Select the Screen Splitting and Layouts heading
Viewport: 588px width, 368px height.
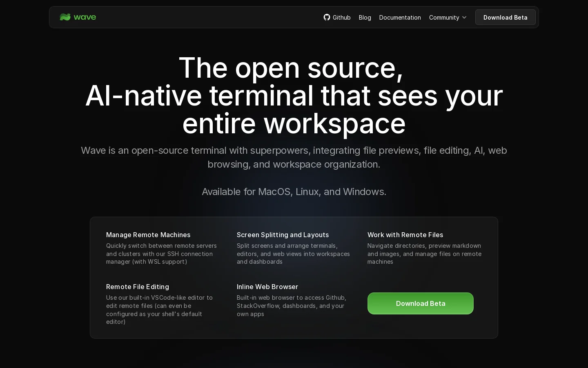pos(283,235)
